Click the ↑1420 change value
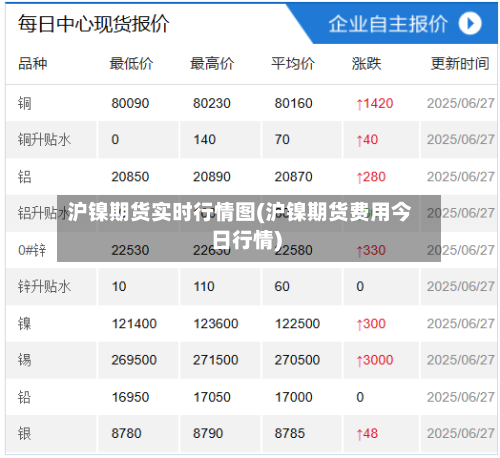 [375, 104]
